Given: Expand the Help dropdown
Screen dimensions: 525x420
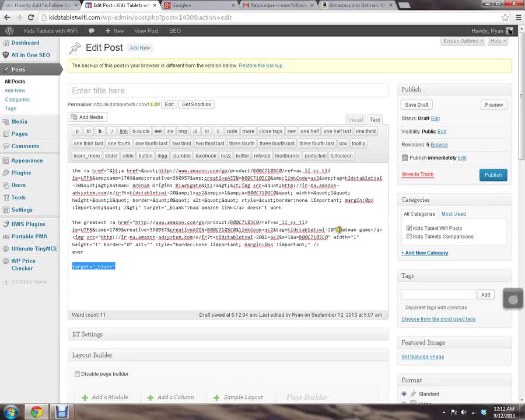Looking at the screenshot, I should click(498, 41).
